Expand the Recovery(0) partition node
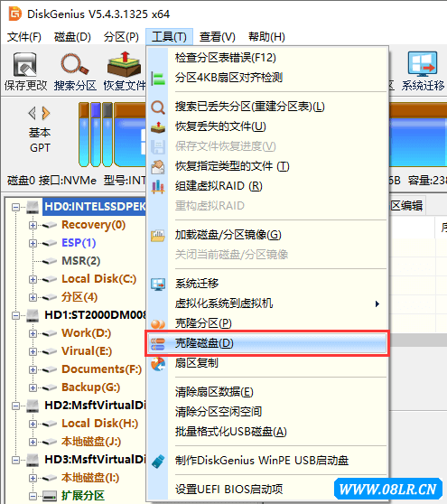 pos(33,225)
